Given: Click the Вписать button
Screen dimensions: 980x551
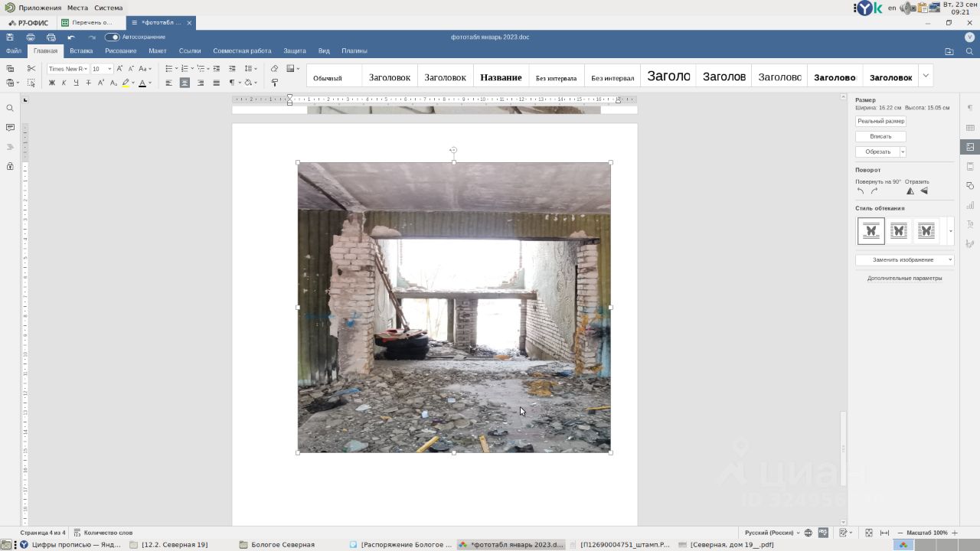Looking at the screenshot, I should pyautogui.click(x=880, y=136).
